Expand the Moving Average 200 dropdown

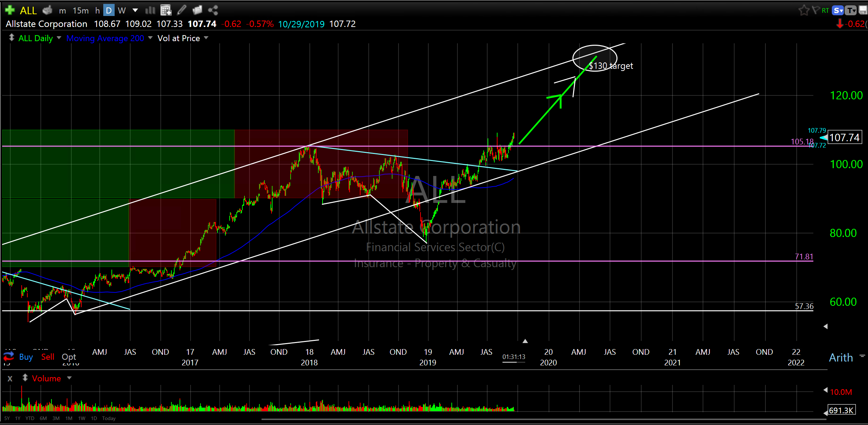(x=150, y=38)
